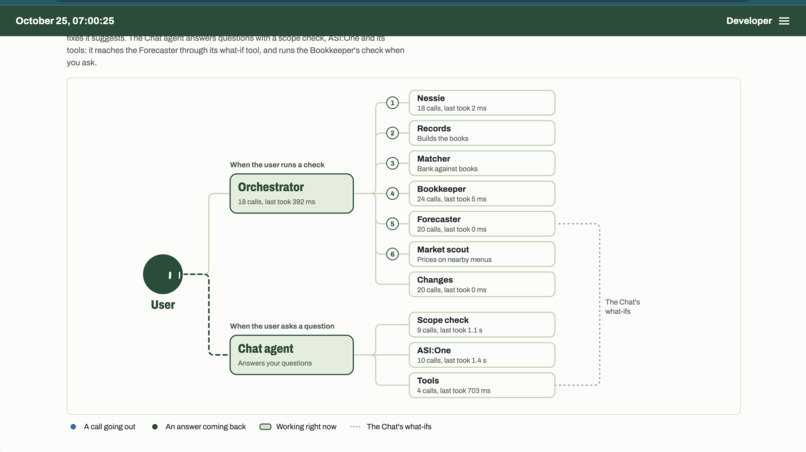Click the dark 'An answer coming back' legend dot
The height and width of the screenshot is (452, 806).
[155, 427]
